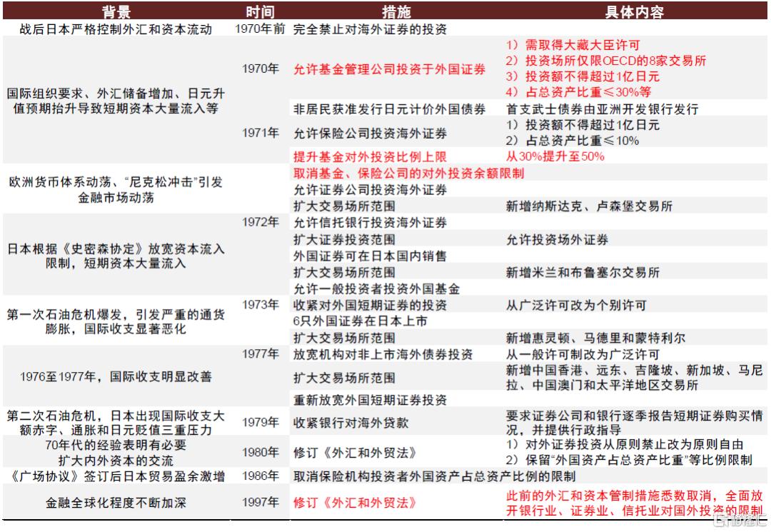Click the 具体内容 column header
Image resolution: width=771 pixels, height=532 pixels.
(x=635, y=12)
